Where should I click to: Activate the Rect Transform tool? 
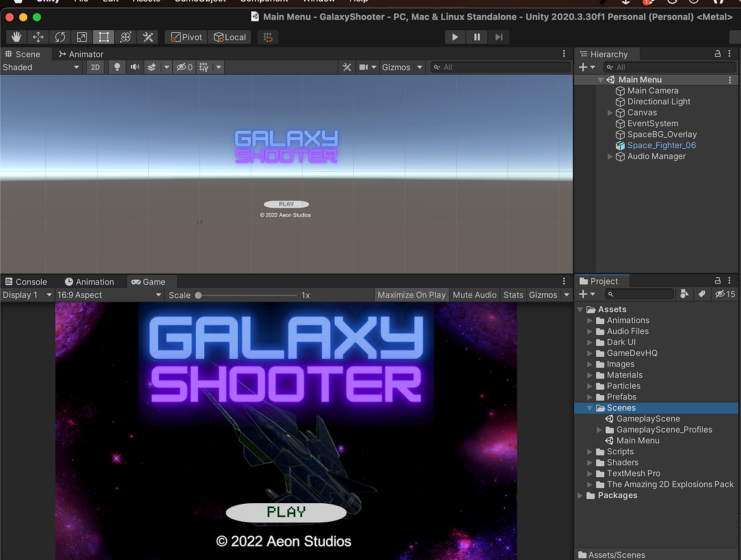[103, 37]
